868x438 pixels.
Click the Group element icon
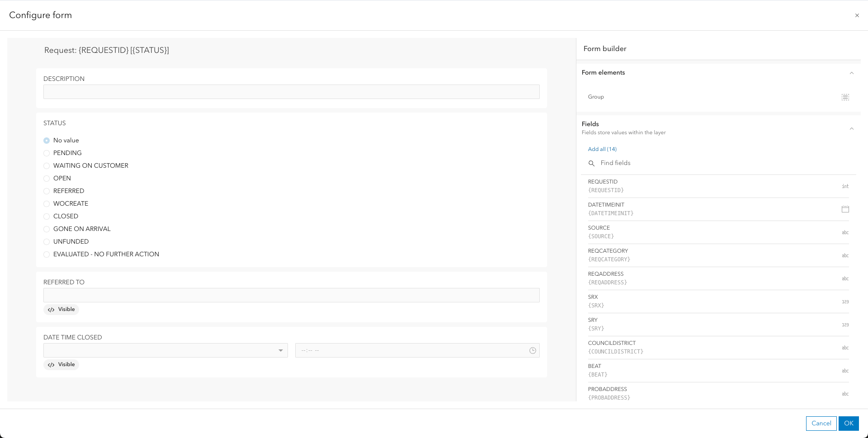pos(845,97)
